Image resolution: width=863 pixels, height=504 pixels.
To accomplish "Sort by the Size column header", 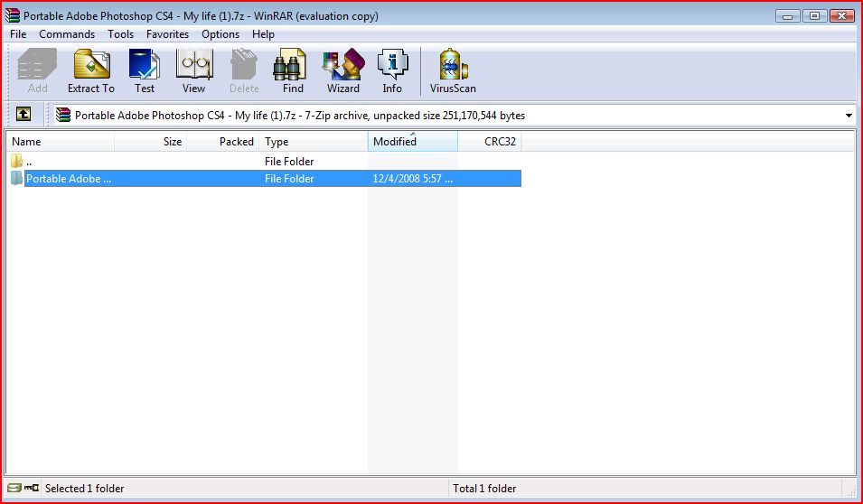I will [151, 142].
